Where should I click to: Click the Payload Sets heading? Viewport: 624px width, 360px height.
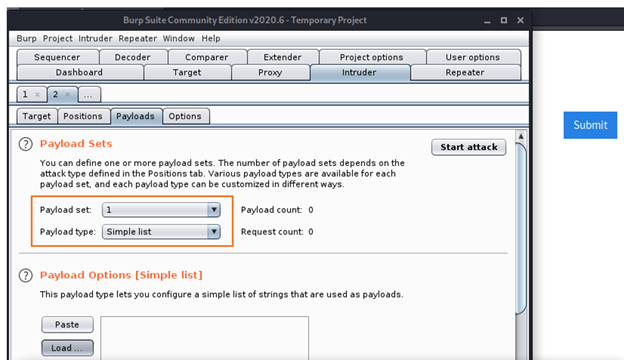(x=76, y=144)
